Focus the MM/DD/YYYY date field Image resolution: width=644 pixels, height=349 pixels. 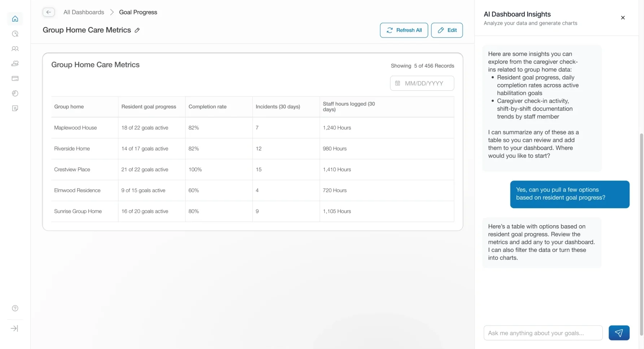tap(422, 83)
